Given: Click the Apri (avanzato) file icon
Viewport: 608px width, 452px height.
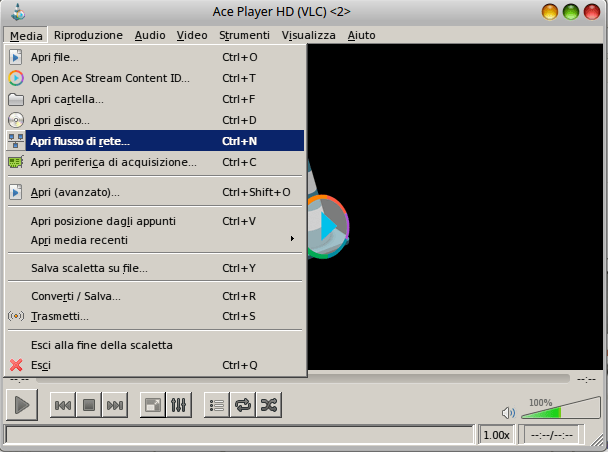Looking at the screenshot, I should [16, 192].
